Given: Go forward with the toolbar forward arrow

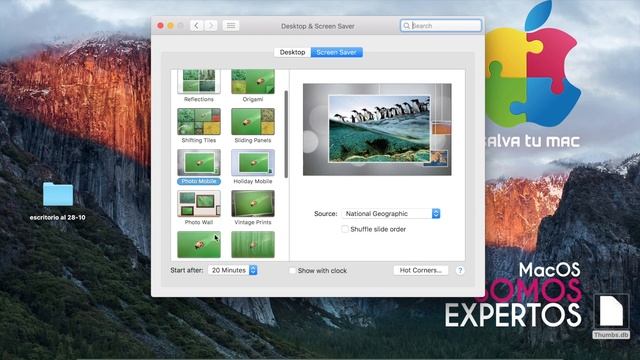Looking at the screenshot, I should pyautogui.click(x=211, y=26).
